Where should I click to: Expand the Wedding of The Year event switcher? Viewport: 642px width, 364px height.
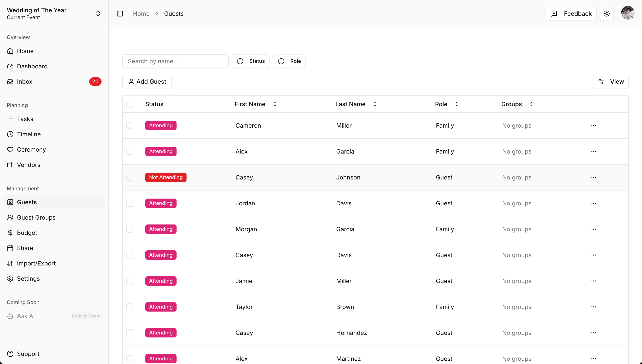coord(98,14)
